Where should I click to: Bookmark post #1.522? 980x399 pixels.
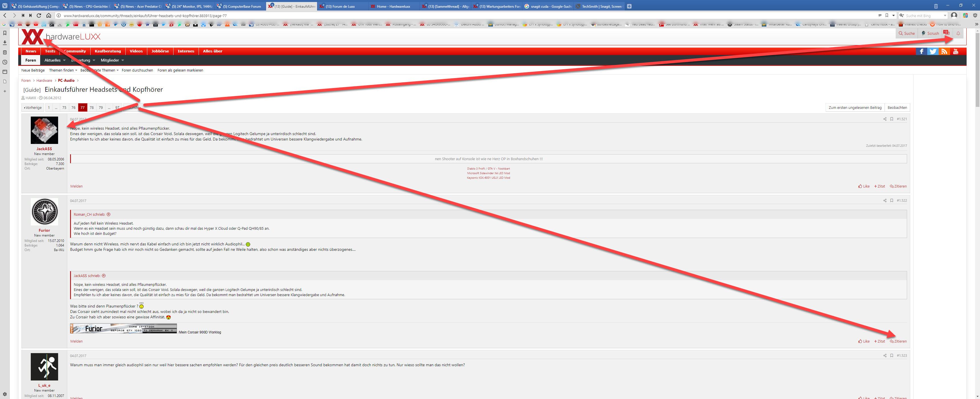891,201
